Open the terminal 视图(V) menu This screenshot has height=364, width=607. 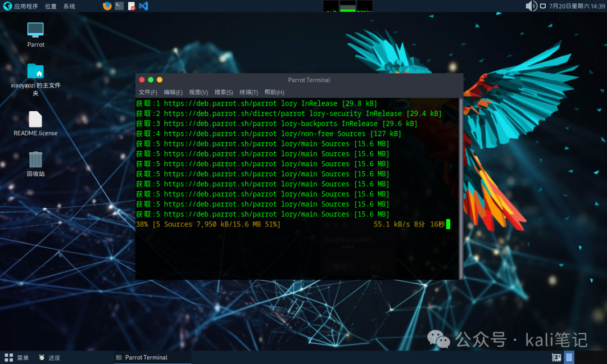coord(198,92)
